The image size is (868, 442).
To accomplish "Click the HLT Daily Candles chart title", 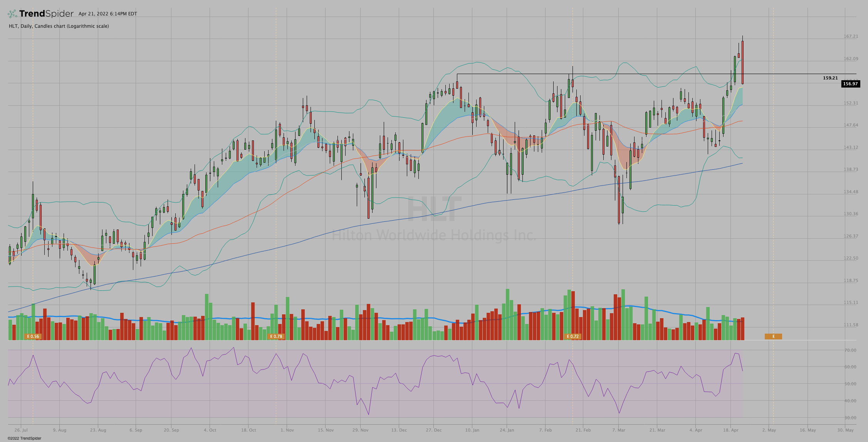I will point(59,26).
